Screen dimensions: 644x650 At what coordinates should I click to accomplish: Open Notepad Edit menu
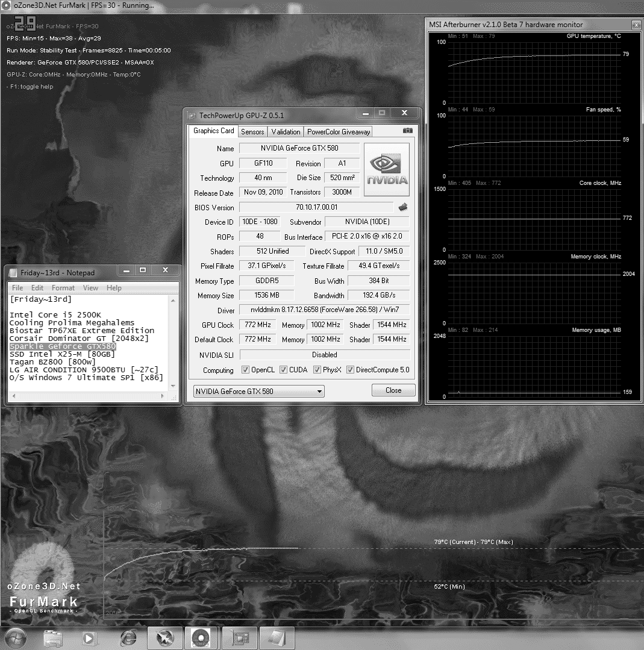[37, 288]
